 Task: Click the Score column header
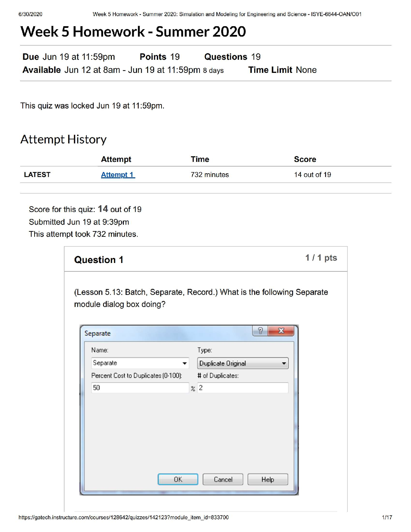(x=305, y=159)
